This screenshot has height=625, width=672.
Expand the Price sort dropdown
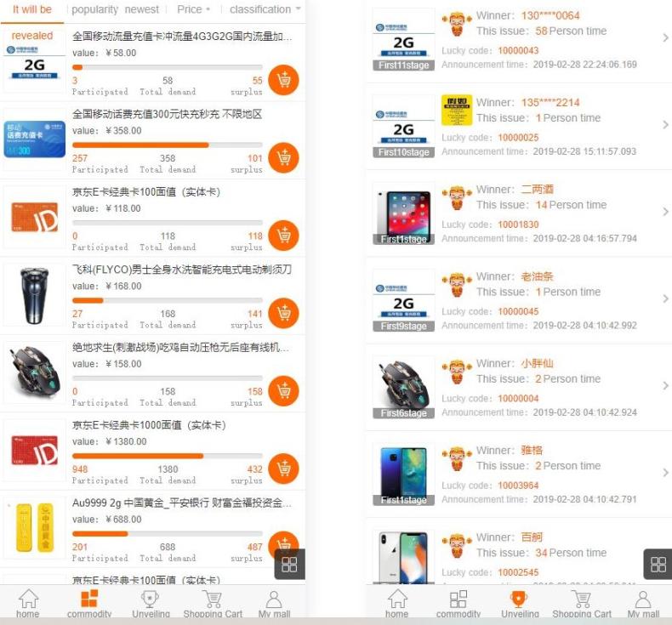point(193,9)
